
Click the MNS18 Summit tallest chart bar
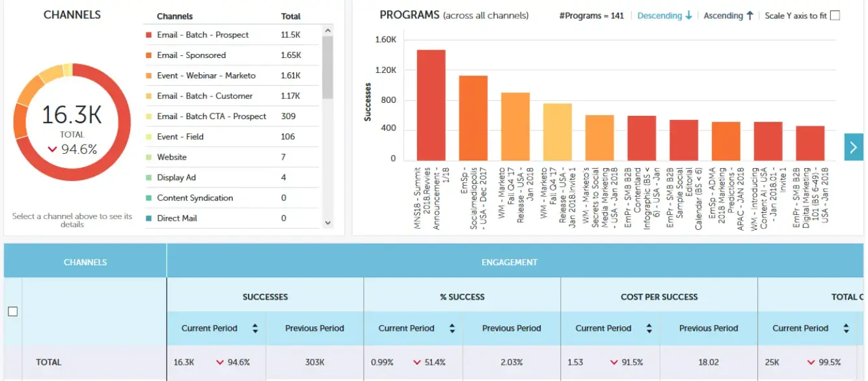click(431, 106)
